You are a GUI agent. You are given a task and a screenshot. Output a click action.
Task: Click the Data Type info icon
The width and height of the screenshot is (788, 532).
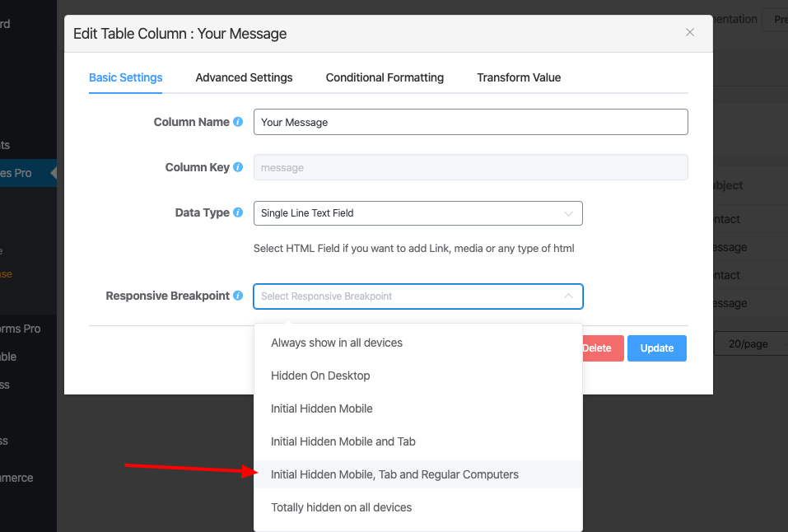pos(238,212)
